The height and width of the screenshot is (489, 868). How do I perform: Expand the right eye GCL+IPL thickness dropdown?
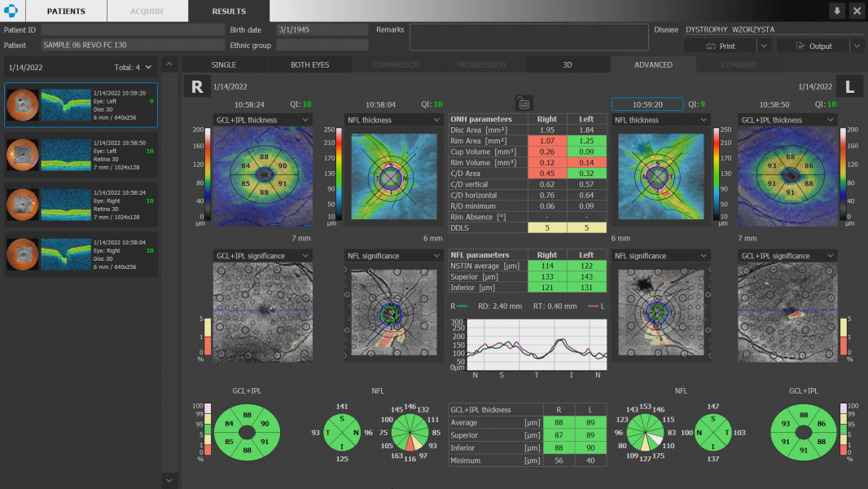(x=305, y=120)
